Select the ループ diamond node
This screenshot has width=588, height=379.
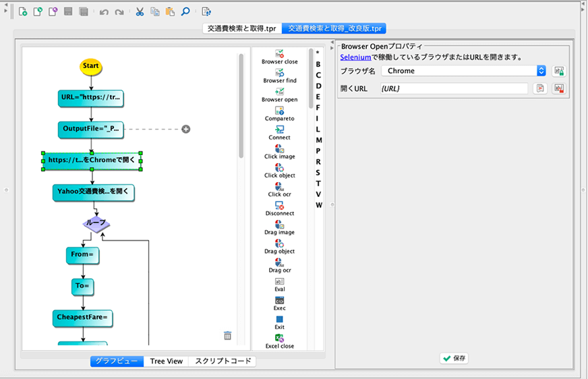pos(96,223)
